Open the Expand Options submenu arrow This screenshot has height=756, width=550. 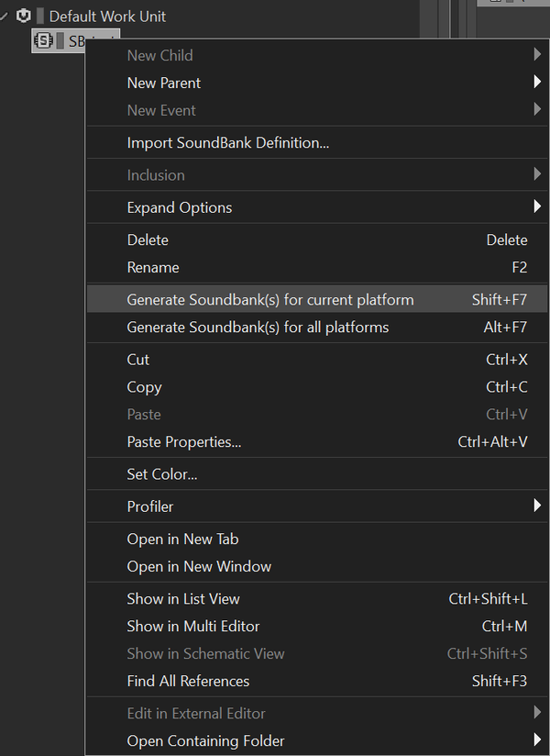tap(536, 207)
